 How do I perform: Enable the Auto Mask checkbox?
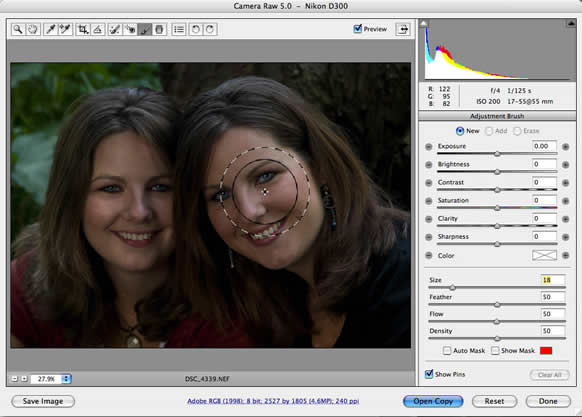click(x=447, y=351)
